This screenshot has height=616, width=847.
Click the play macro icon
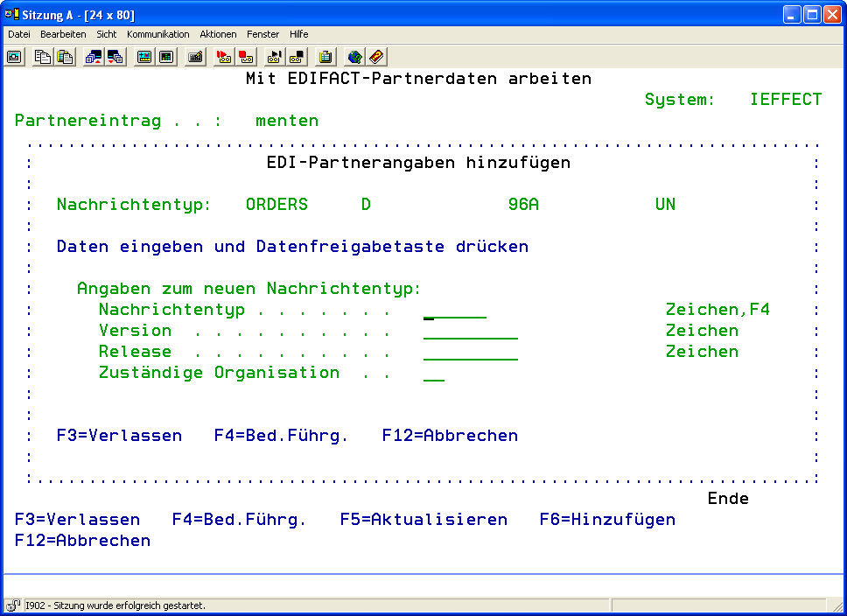click(275, 57)
